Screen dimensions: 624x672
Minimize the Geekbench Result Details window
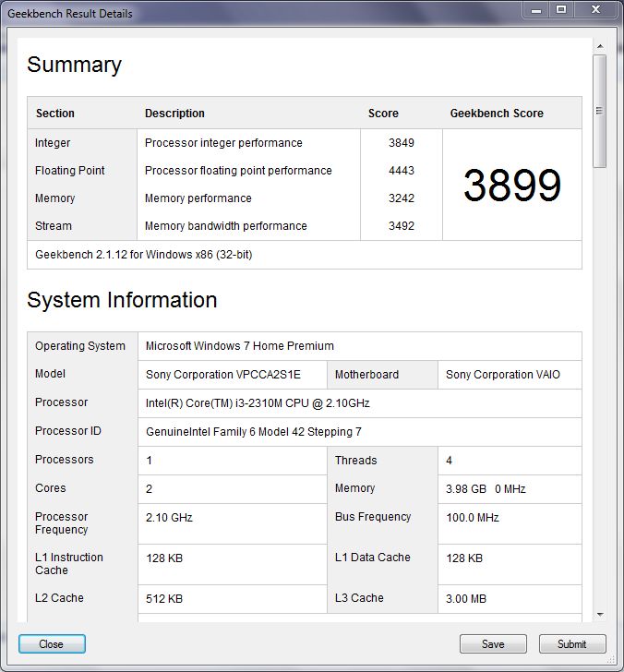click(x=536, y=10)
